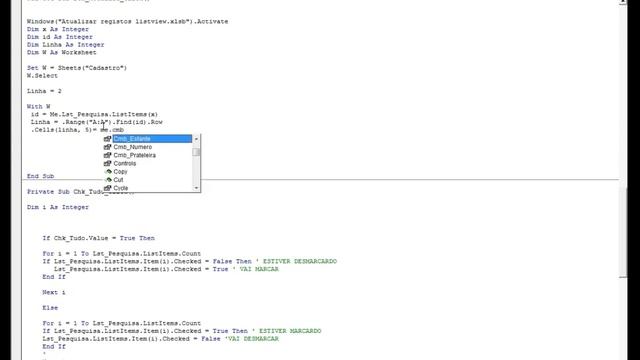
Task: Click the 'If Chk_Tudo.Value = True Then' line
Action: pyautogui.click(x=98, y=238)
